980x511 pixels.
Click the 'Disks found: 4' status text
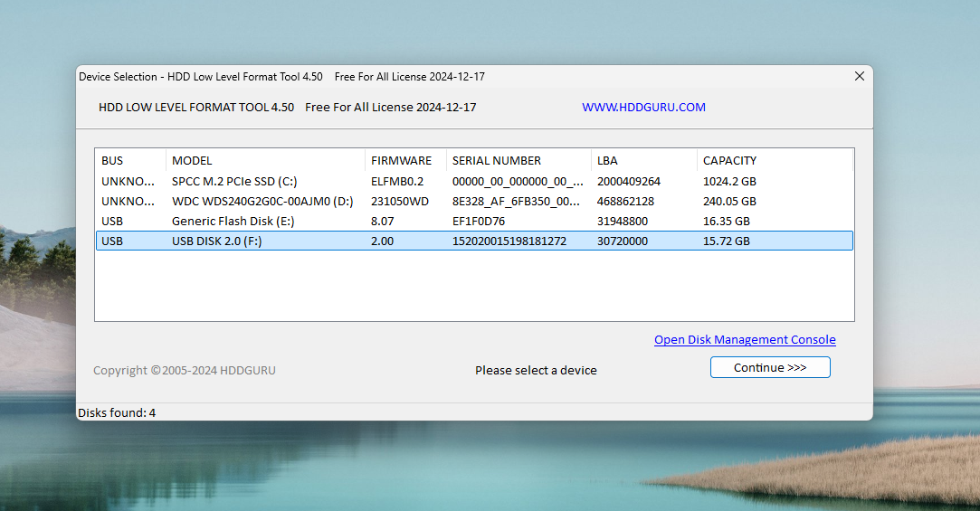117,413
